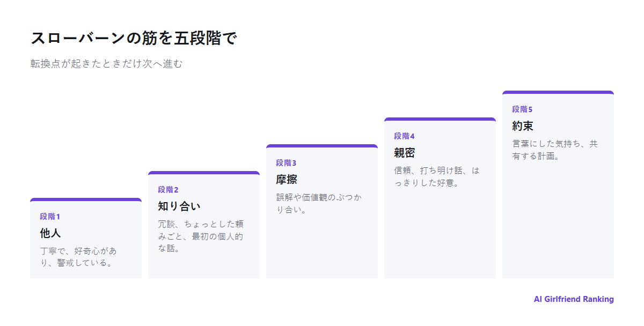
Task: Click the description starting 冗談、ちょっとした頼みごと
Action: point(201,236)
